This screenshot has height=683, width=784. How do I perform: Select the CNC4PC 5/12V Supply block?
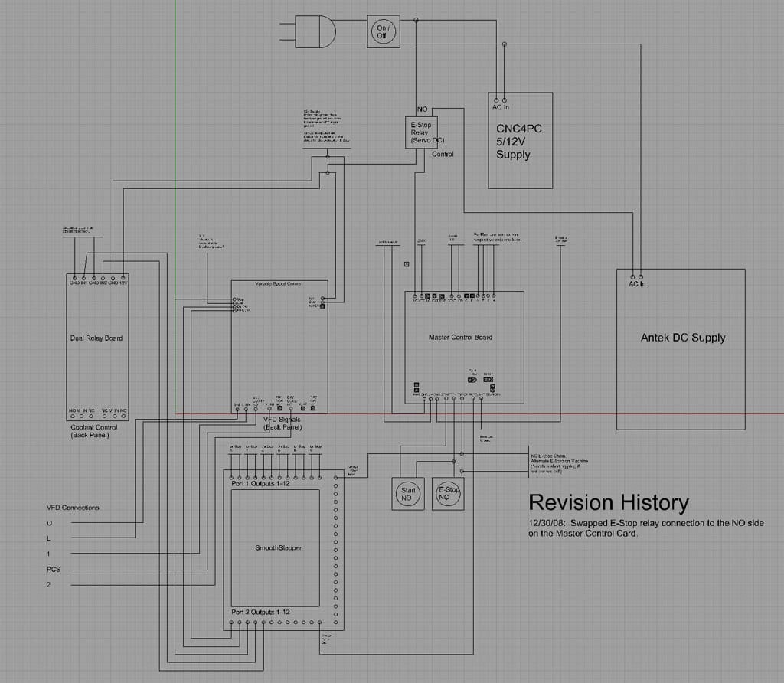519,140
